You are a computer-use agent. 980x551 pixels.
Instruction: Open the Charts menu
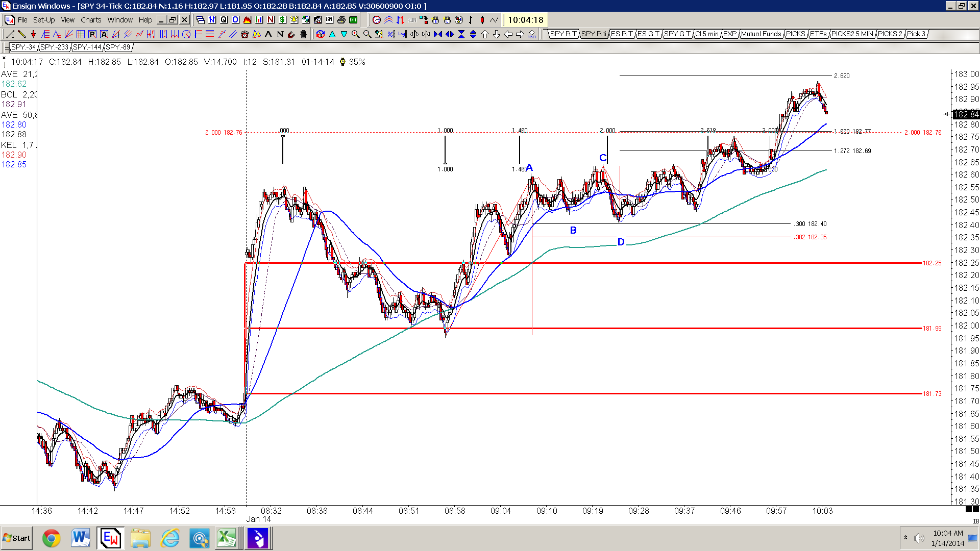pyautogui.click(x=91, y=20)
